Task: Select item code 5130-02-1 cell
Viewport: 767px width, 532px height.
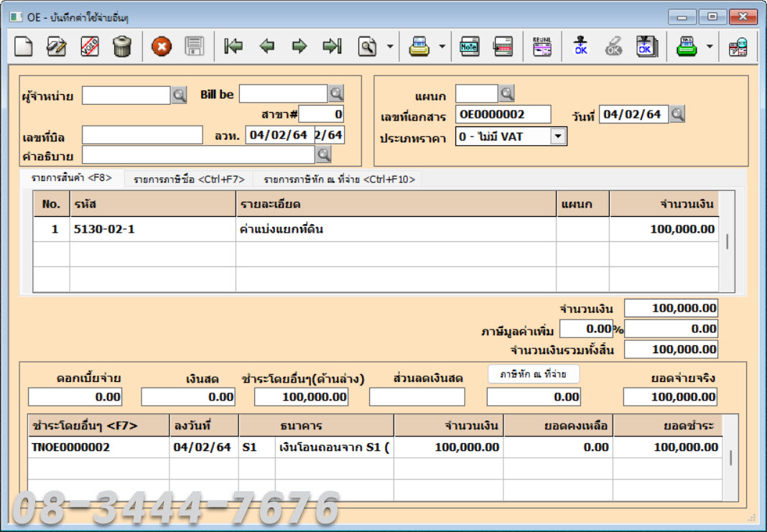Action: pos(153,229)
